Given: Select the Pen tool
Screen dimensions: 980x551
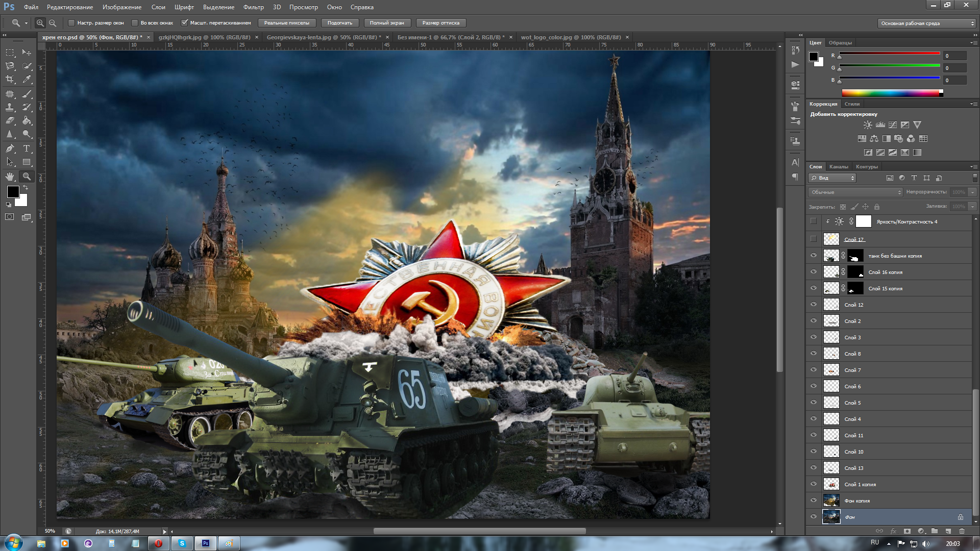Looking at the screenshot, I should pyautogui.click(x=10, y=148).
